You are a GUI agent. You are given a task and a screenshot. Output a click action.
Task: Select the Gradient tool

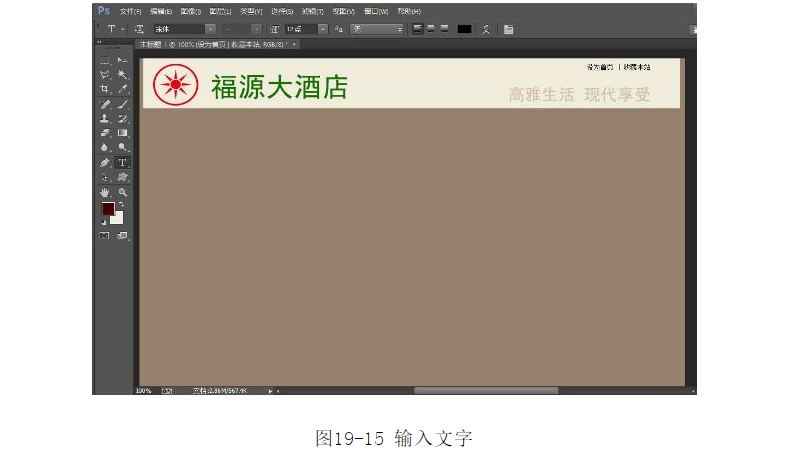tap(123, 133)
